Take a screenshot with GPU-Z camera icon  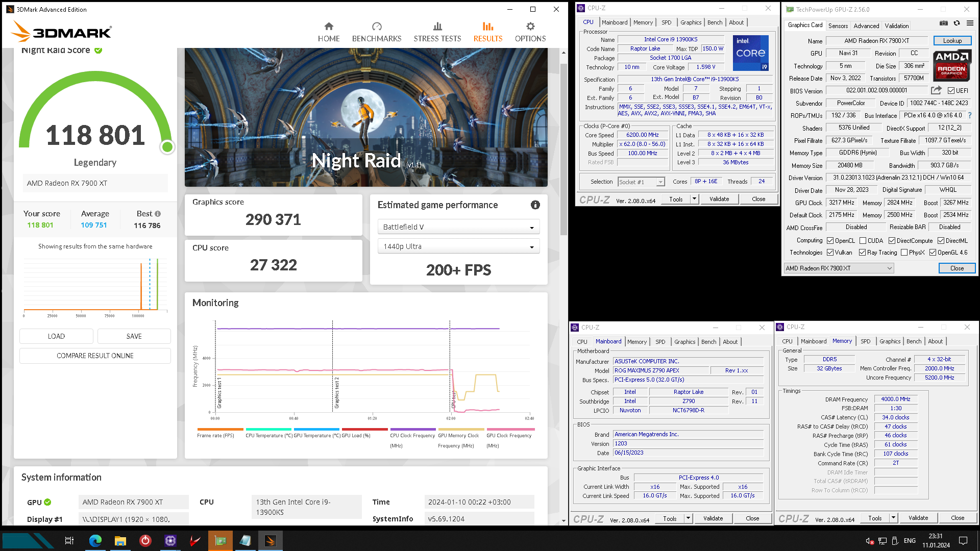[x=944, y=23]
